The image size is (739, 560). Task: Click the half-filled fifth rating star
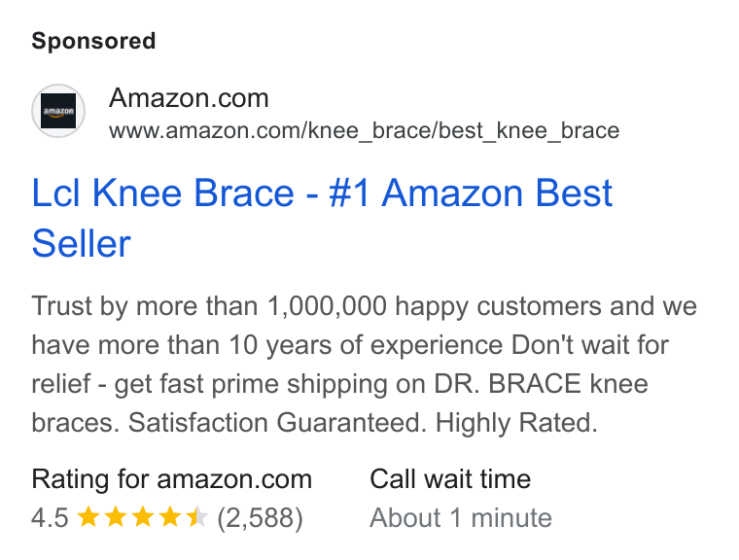pyautogui.click(x=197, y=516)
